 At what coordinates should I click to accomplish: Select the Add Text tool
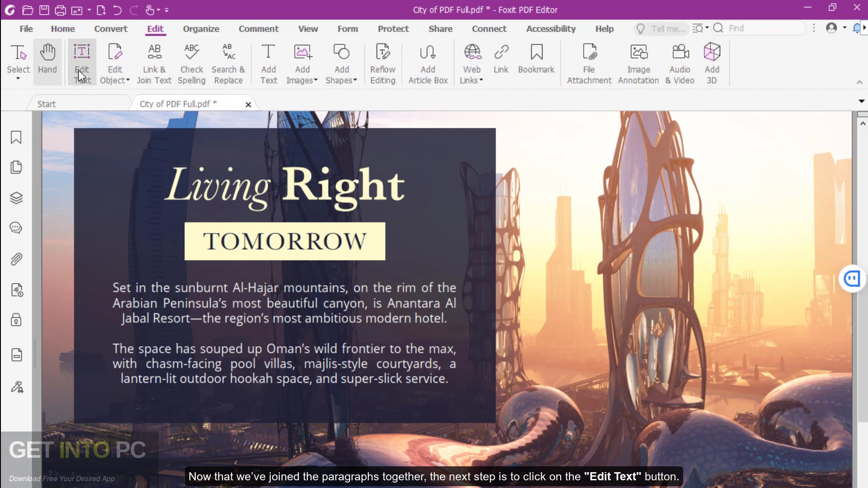click(x=269, y=63)
